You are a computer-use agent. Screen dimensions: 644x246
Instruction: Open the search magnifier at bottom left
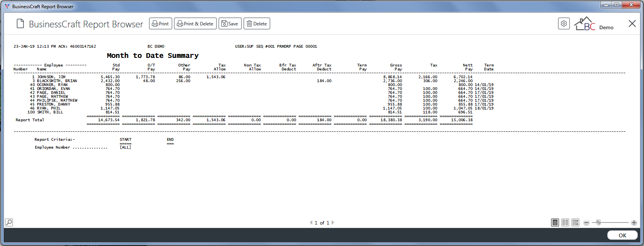(x=9, y=223)
